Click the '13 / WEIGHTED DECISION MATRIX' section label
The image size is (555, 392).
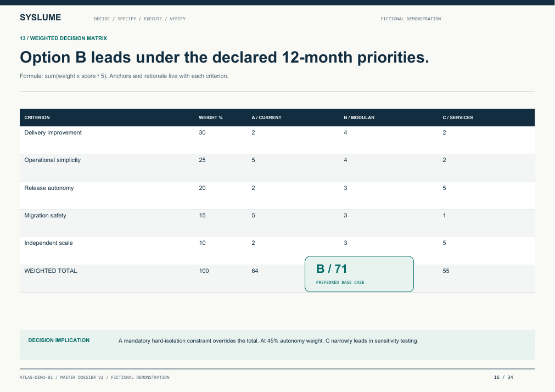63,38
